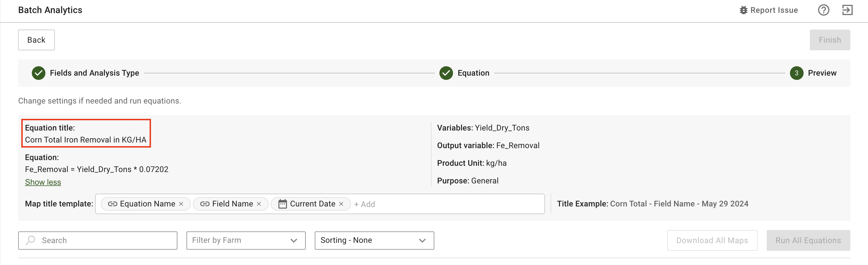
Task: Click the Equation step checkmark icon
Action: click(x=446, y=73)
